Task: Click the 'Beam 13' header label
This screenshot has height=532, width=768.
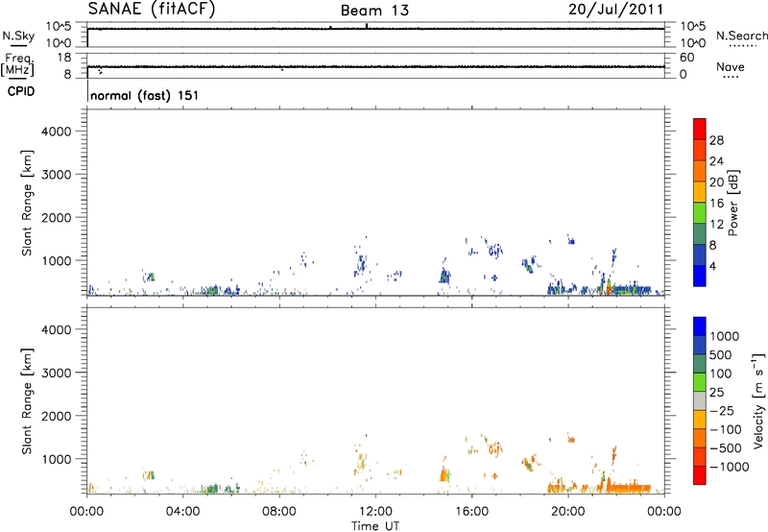Action: pyautogui.click(x=374, y=11)
